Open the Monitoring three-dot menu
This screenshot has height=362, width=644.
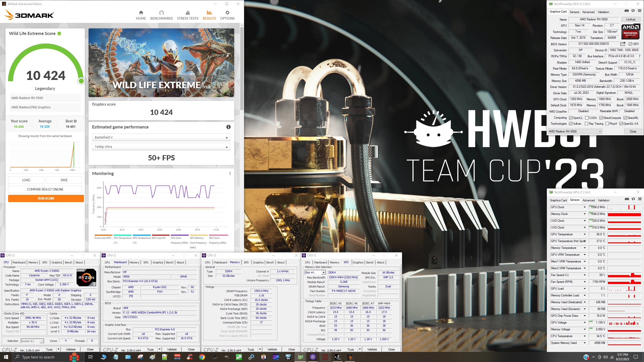coord(230,173)
